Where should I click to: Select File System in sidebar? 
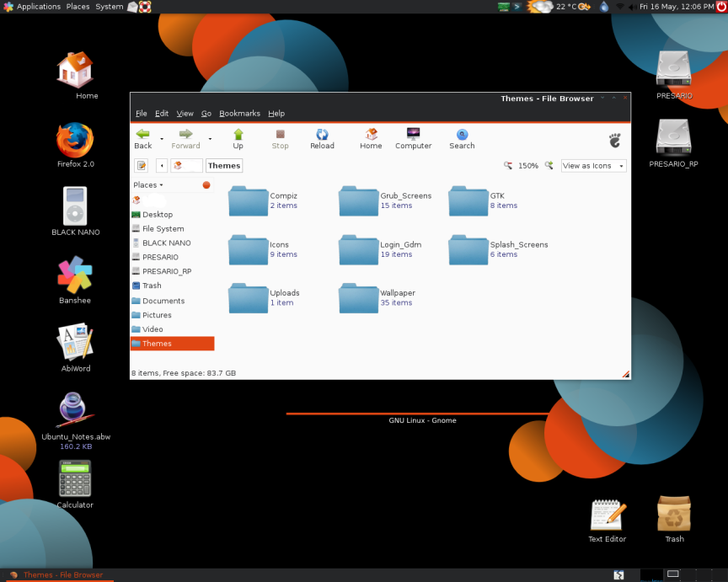click(x=172, y=229)
